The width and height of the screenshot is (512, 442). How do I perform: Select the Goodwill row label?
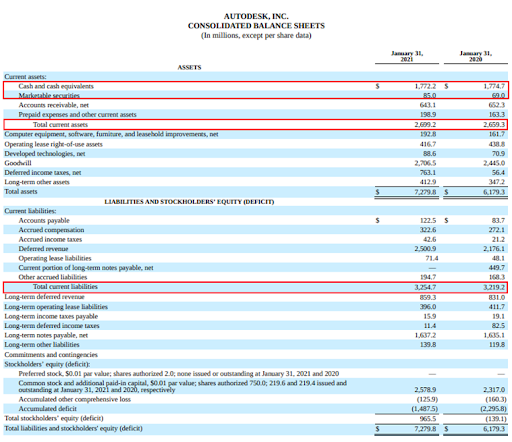coord(18,163)
